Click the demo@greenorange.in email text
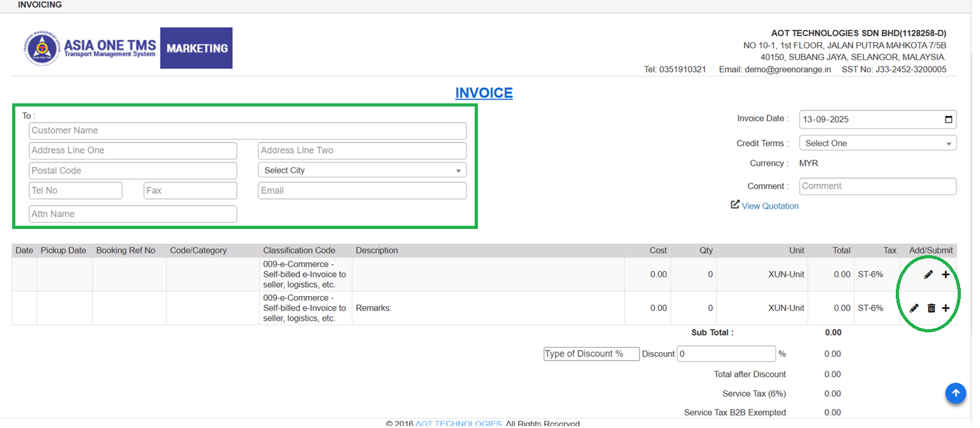This screenshot has width=980, height=428. 787,70
